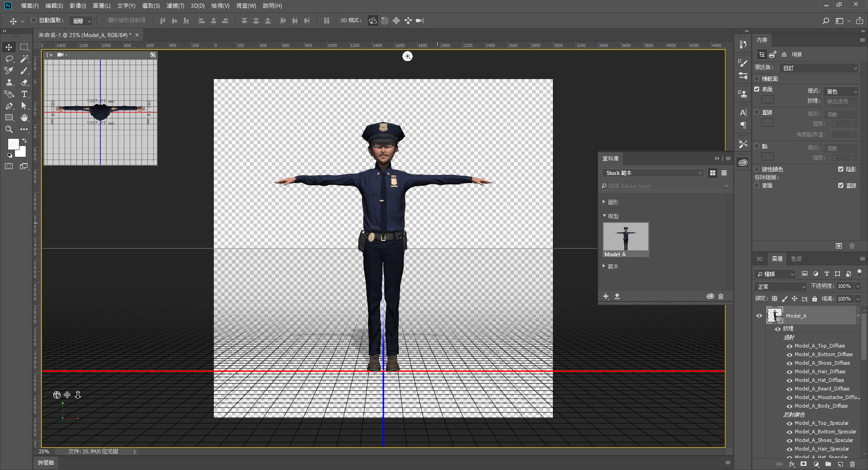The image size is (868, 470).
Task: Expand the 範本 group in Libraries
Action: [x=604, y=266]
